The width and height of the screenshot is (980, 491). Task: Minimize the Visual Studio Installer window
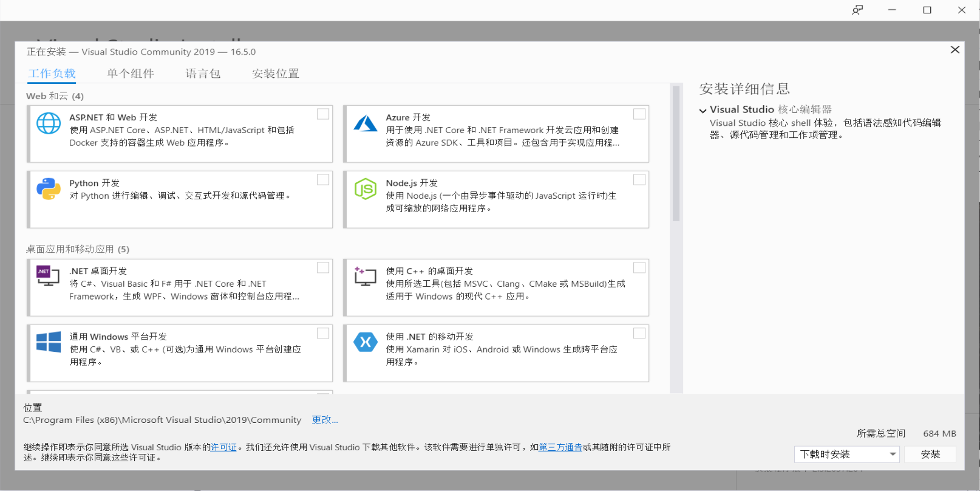[892, 10]
